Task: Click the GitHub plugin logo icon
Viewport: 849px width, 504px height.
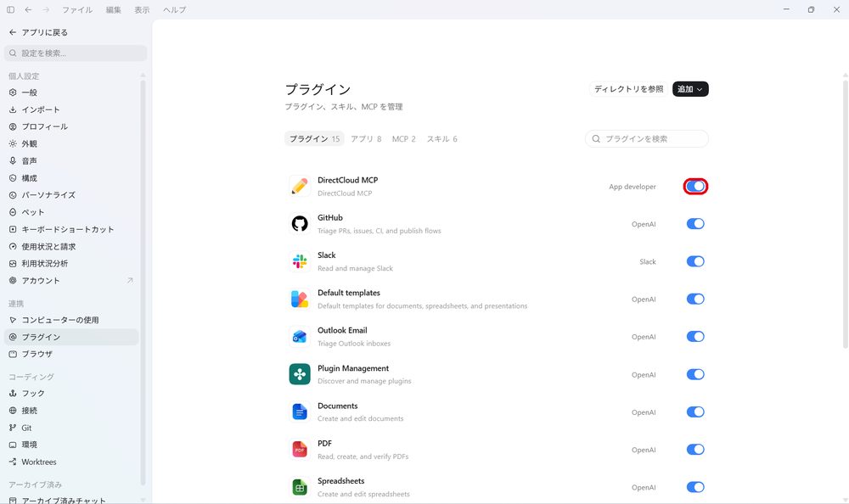Action: 300,224
